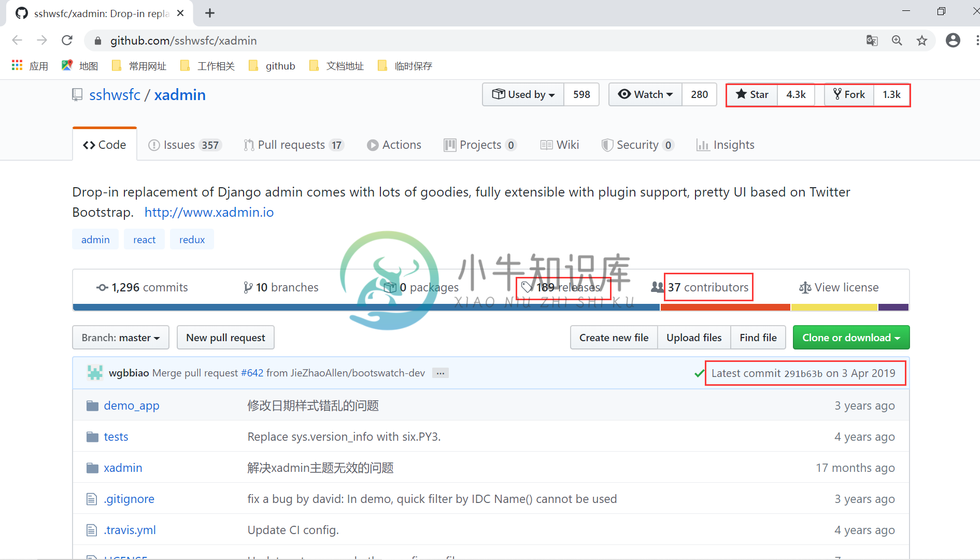Click the New pull request button

click(x=225, y=338)
